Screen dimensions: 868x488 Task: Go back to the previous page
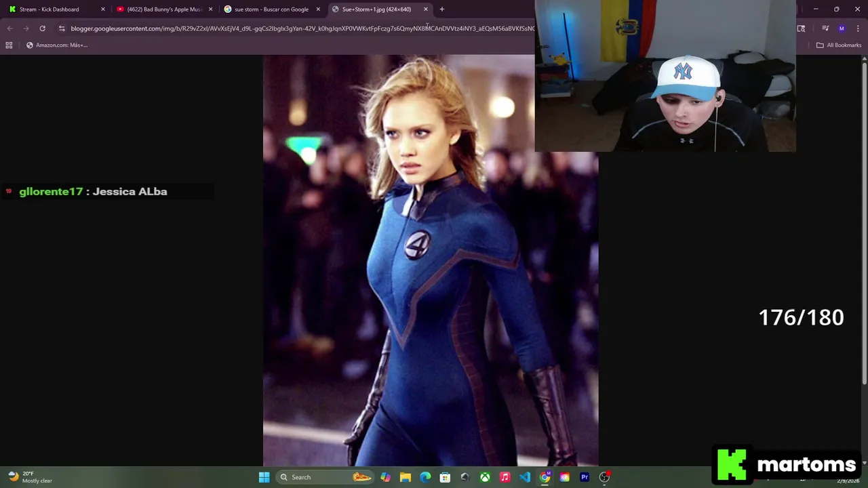[10, 28]
